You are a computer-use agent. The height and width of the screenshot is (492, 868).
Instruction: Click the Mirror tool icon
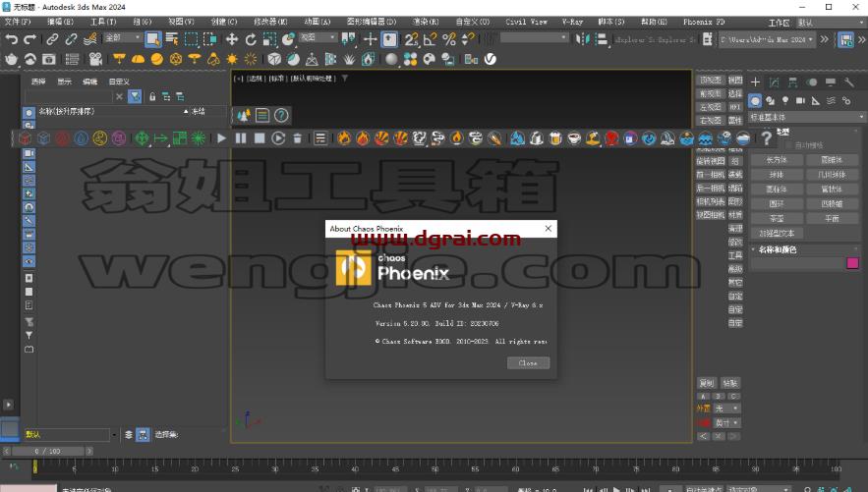(x=582, y=39)
